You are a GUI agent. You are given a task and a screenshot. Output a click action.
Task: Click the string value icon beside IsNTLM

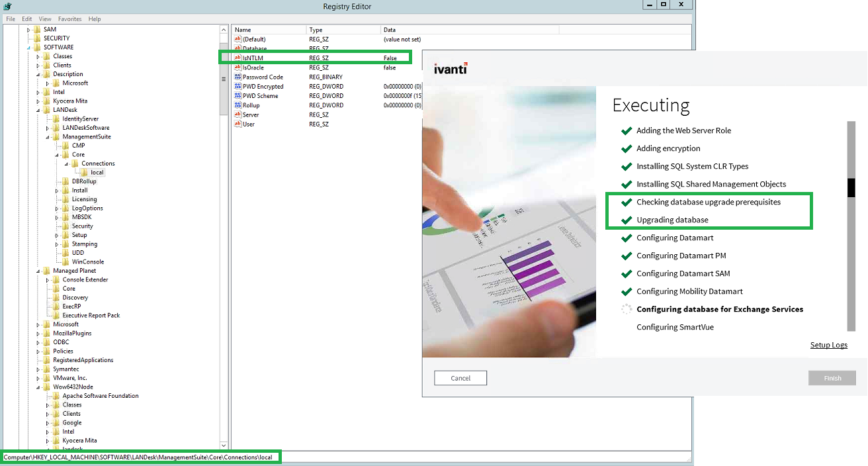click(236, 58)
